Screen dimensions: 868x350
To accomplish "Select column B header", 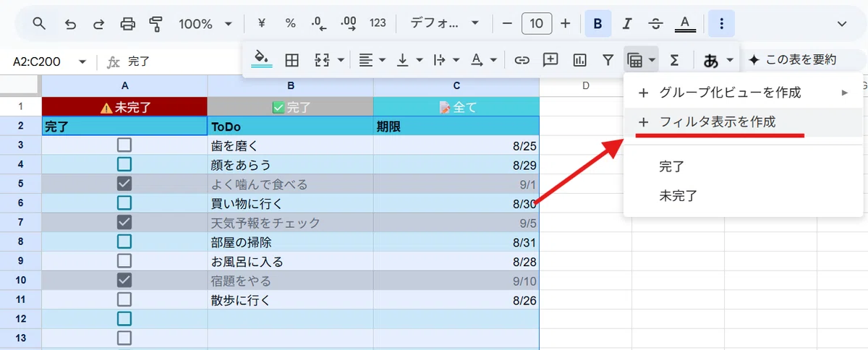I will (290, 85).
